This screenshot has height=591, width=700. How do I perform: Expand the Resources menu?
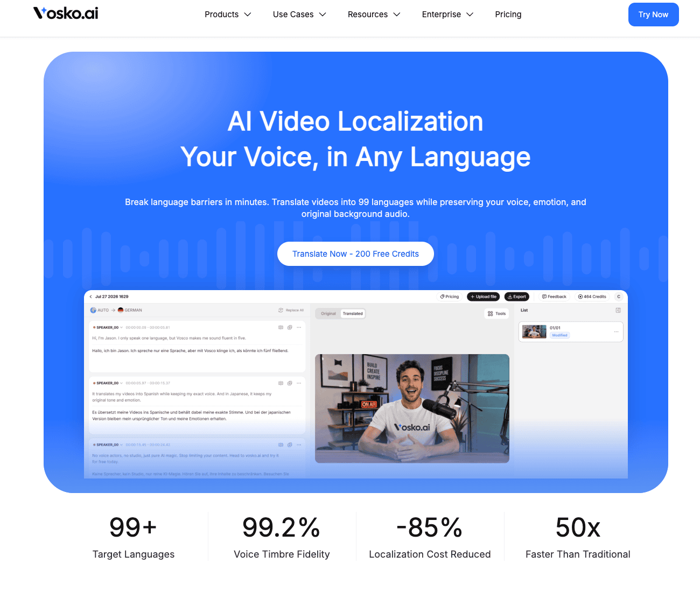[x=374, y=15]
